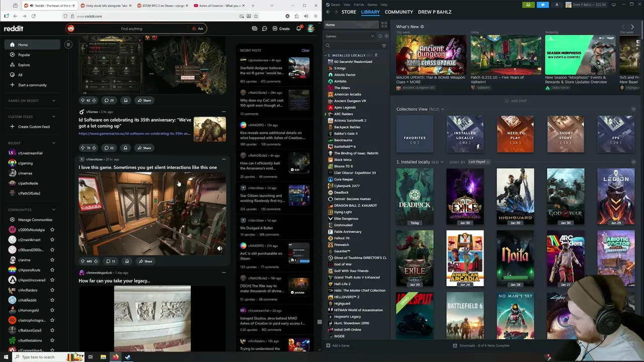Reload the Reddit browser page

point(33,16)
